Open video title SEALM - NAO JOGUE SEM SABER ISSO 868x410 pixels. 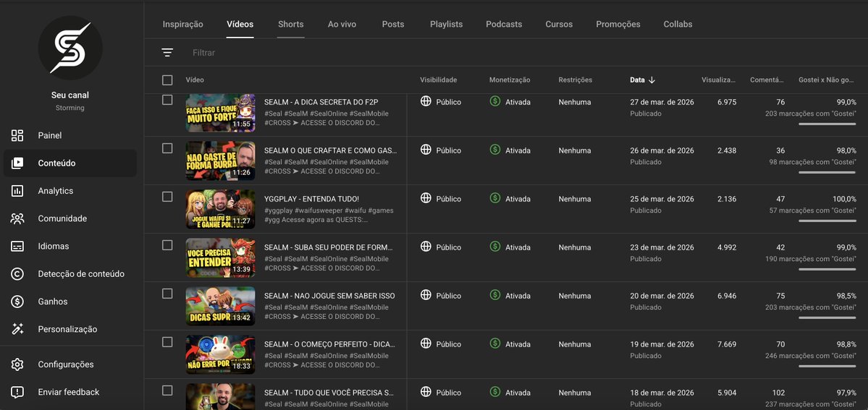click(x=329, y=296)
